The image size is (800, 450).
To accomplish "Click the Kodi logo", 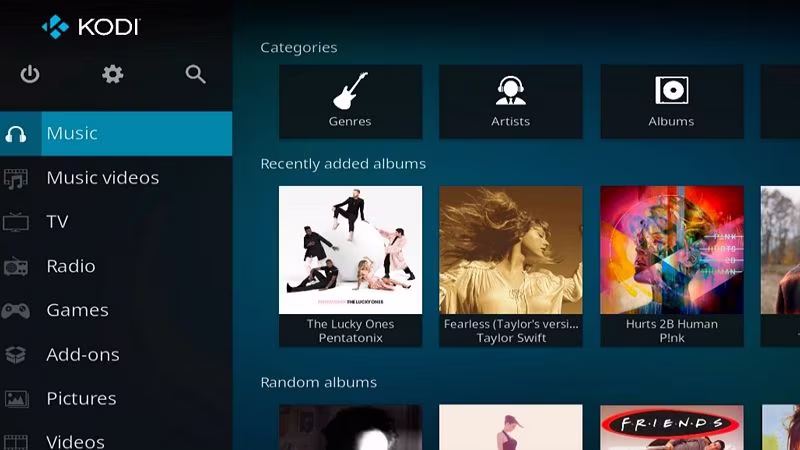I will tap(91, 27).
